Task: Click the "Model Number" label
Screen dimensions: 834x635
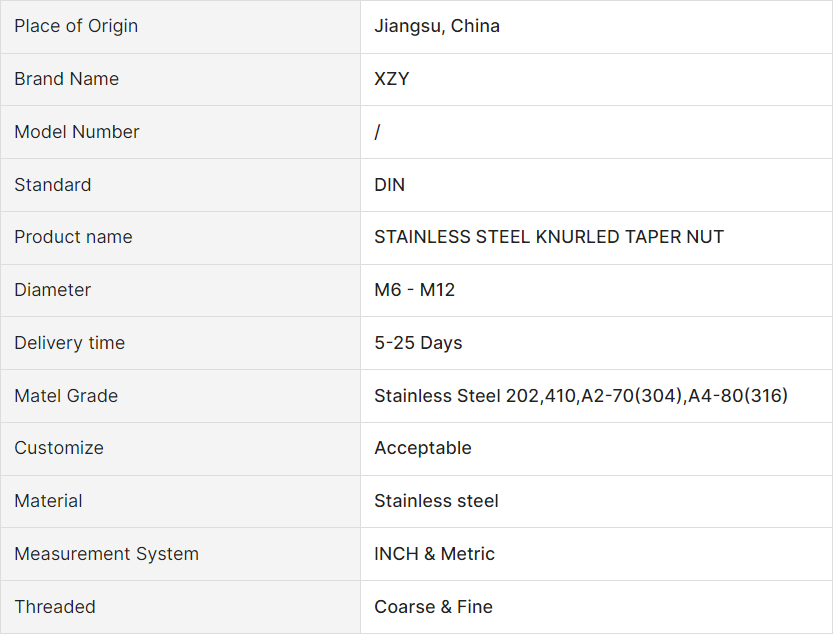Action: (77, 132)
